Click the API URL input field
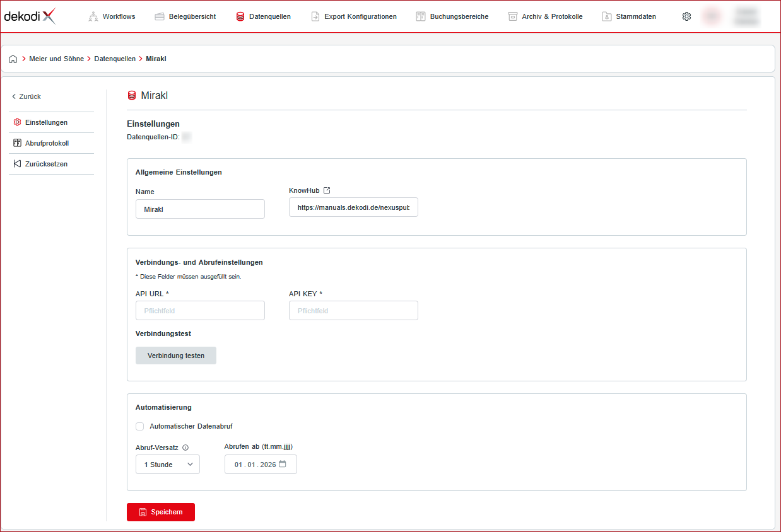 [x=200, y=311]
